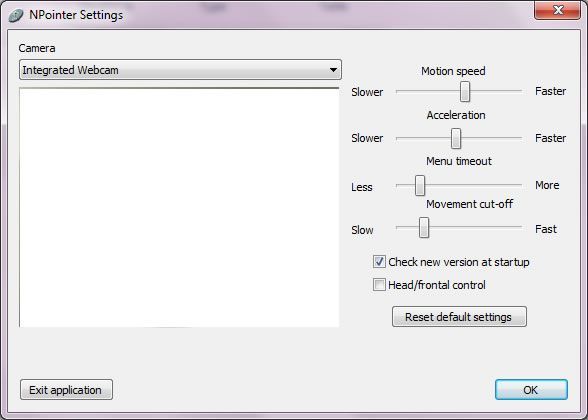Click the Less label by Menu timeout
This screenshot has width=588, height=420.
tap(362, 187)
